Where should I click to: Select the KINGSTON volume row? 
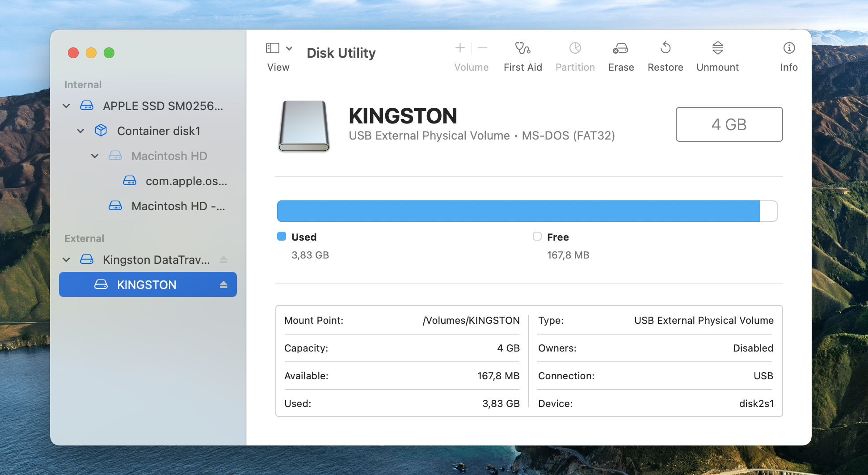click(x=148, y=284)
